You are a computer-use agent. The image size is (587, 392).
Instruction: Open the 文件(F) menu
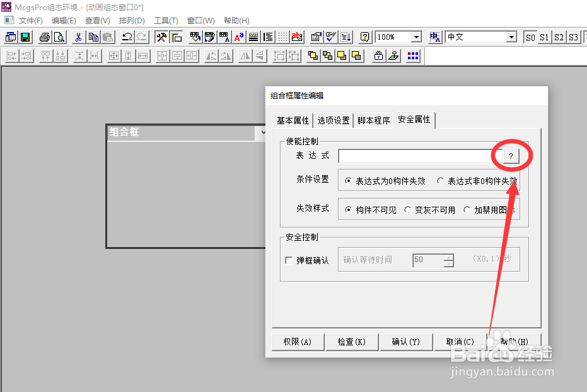point(31,21)
